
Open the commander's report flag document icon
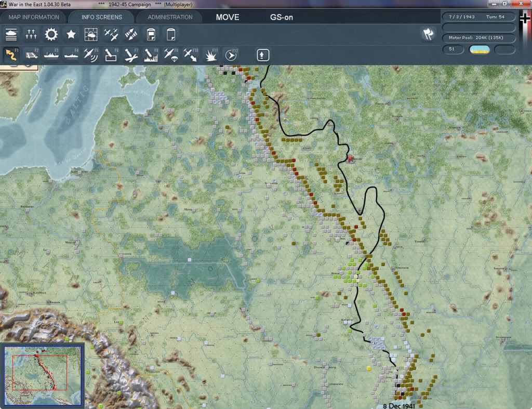point(151,34)
